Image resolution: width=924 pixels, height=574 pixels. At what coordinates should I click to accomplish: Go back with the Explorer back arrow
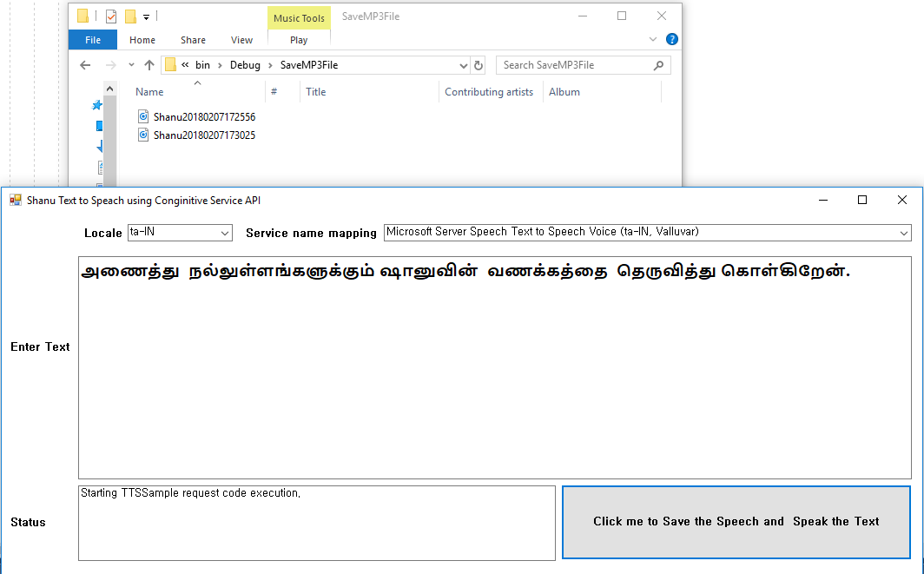pos(85,65)
